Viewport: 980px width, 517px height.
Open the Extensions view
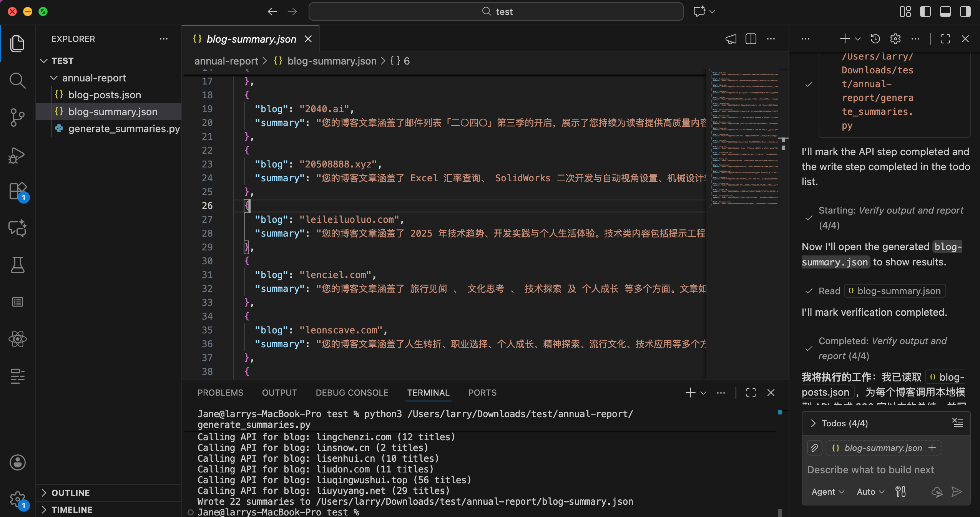[x=17, y=191]
